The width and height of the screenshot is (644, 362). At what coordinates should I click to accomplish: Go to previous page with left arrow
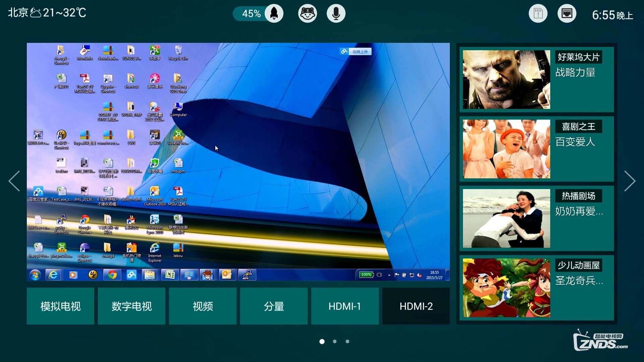pyautogui.click(x=14, y=181)
